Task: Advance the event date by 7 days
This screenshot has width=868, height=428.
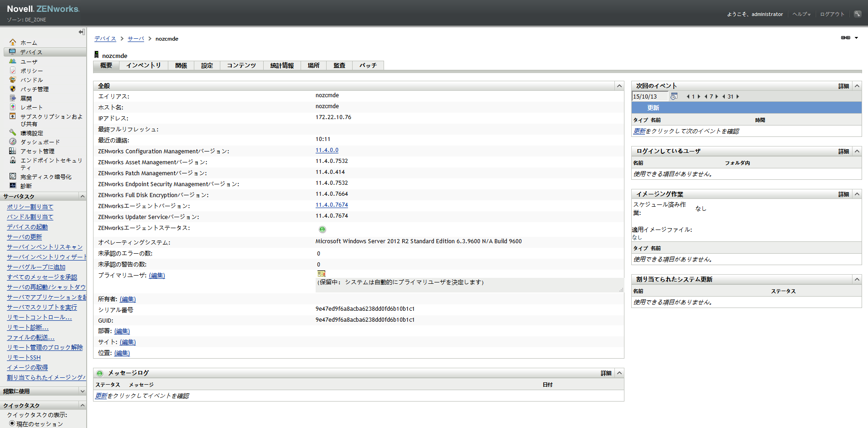Action: [x=717, y=97]
